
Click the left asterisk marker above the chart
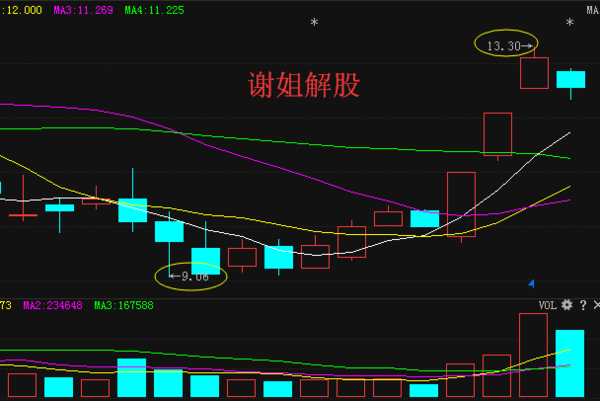tap(314, 23)
